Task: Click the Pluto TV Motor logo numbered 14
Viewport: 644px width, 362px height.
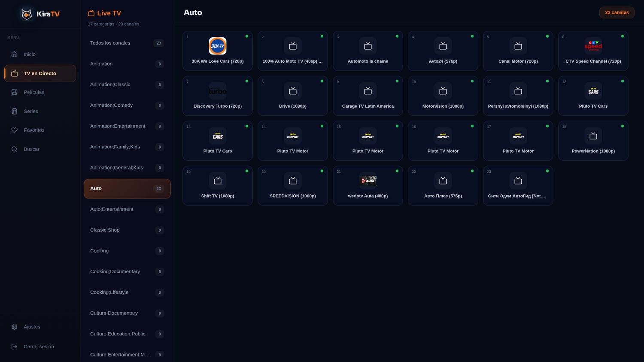Action: 293,136
